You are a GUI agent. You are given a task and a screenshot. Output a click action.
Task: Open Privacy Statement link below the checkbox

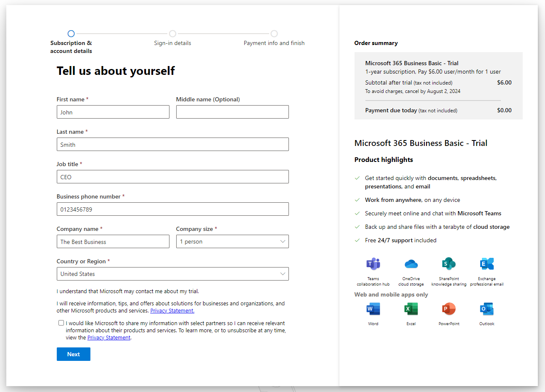pyautogui.click(x=109, y=338)
